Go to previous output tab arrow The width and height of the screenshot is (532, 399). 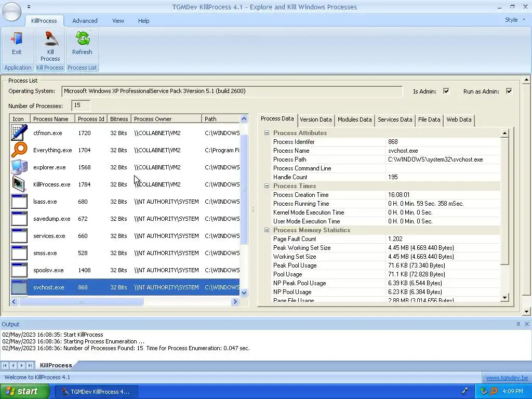pos(13,365)
